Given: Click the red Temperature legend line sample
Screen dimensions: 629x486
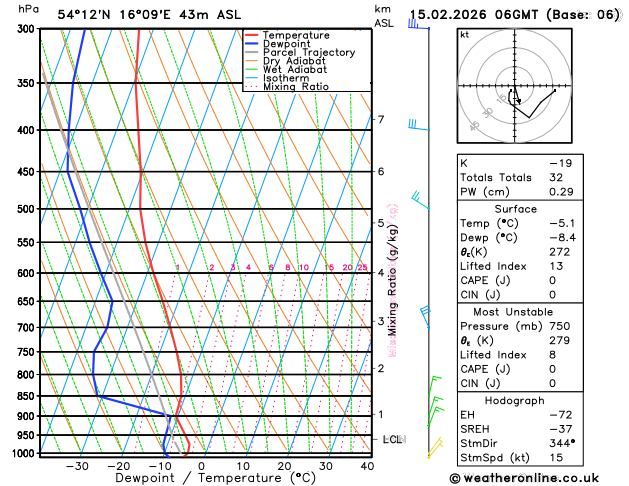Looking at the screenshot, I should point(251,35).
